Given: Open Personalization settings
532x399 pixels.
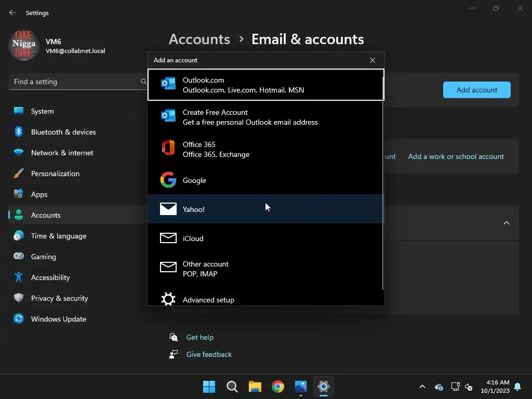Looking at the screenshot, I should pos(78,174).
